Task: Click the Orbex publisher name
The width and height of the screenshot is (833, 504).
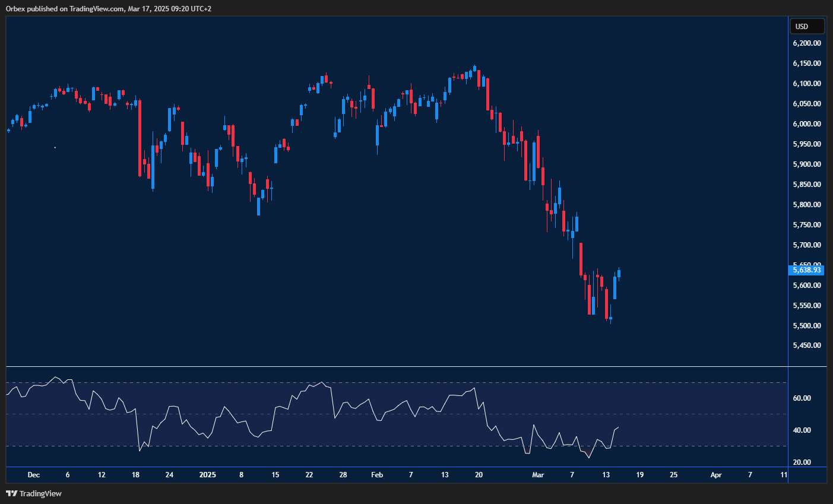Action: coord(14,9)
